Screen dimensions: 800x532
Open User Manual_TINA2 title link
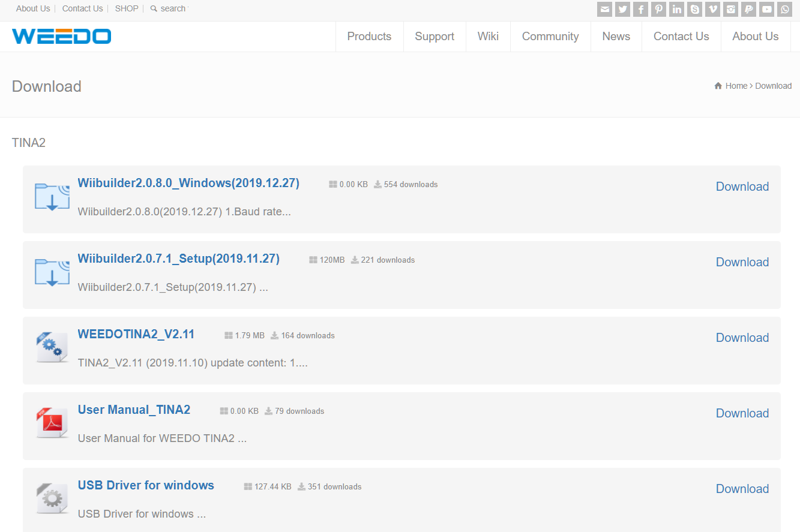(134, 410)
